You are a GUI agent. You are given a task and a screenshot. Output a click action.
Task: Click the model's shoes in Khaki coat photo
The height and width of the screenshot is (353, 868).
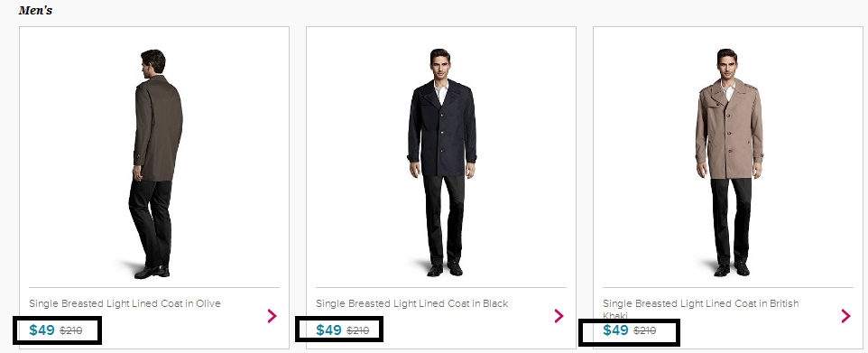pos(731,269)
